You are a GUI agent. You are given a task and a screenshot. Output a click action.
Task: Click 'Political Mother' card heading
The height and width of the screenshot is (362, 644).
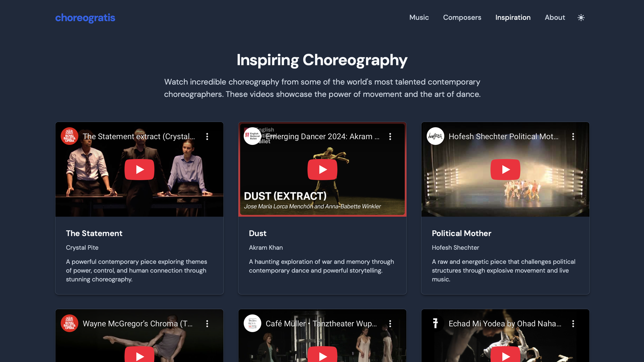[x=461, y=233]
